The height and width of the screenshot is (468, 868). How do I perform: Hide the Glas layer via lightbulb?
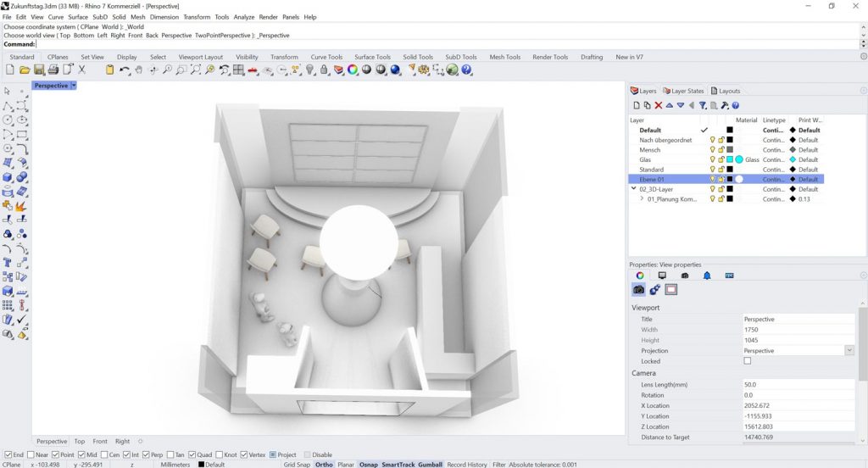click(713, 159)
